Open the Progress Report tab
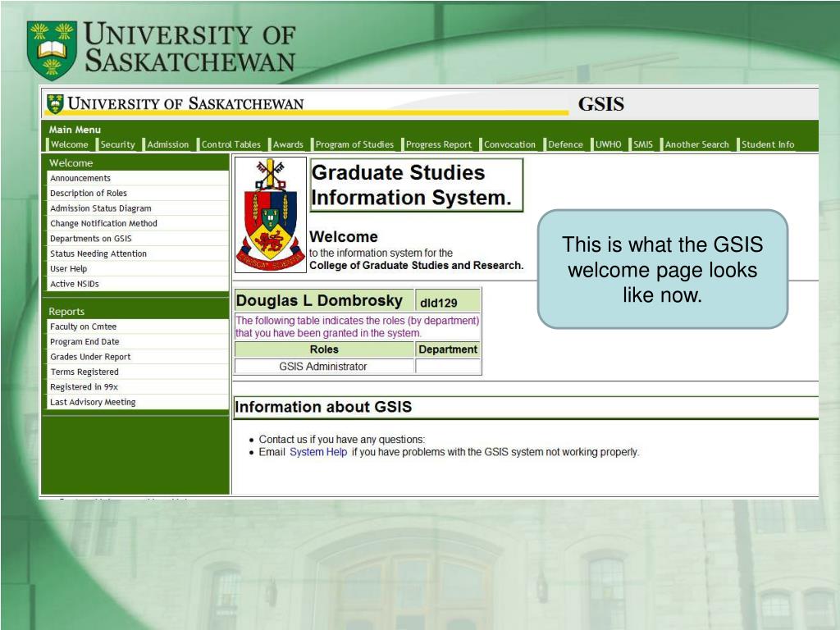Image resolution: width=840 pixels, height=630 pixels. 439,144
